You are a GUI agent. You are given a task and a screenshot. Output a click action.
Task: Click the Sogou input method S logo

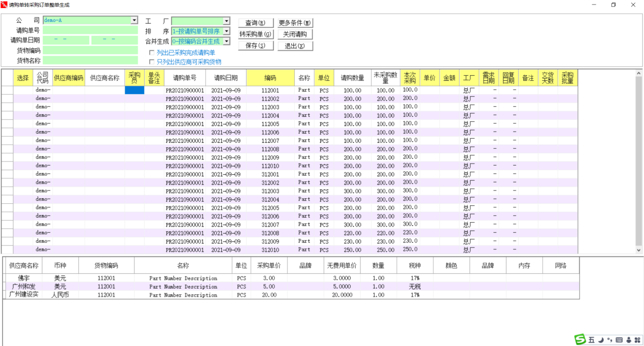pos(580,339)
